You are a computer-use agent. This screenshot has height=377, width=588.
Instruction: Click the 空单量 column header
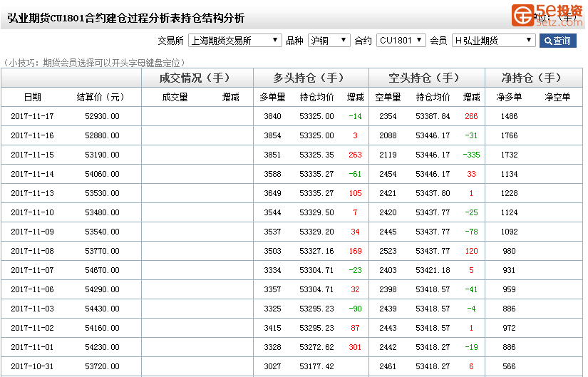point(388,97)
